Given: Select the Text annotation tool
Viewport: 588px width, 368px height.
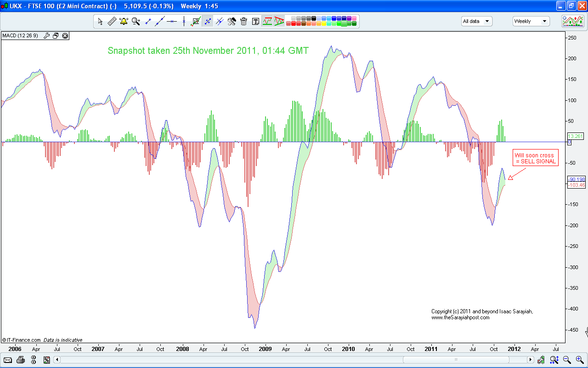Looking at the screenshot, I should (x=255, y=21).
